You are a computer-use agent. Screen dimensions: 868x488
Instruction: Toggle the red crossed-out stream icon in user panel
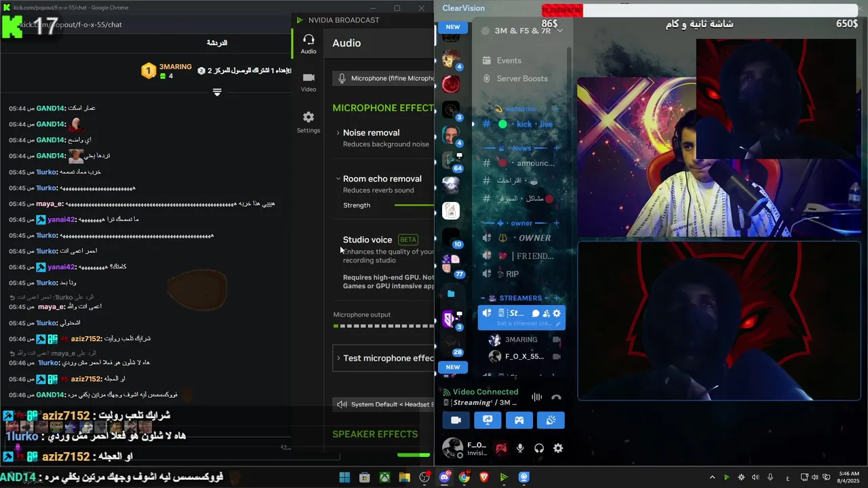pos(501,448)
